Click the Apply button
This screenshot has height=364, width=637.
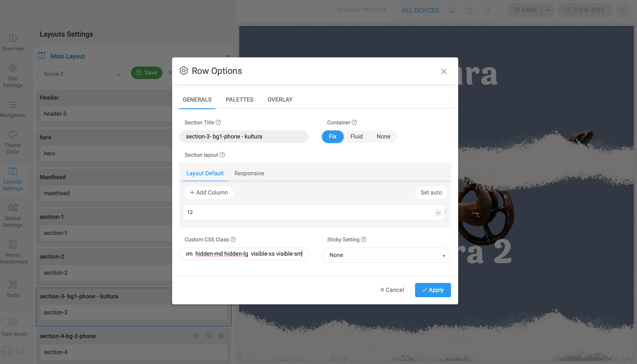432,290
